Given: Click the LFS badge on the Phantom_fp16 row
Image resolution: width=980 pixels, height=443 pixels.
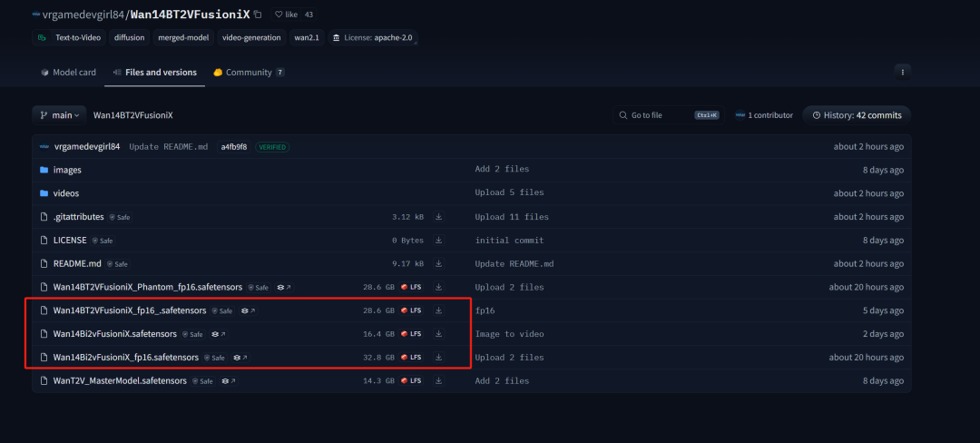Looking at the screenshot, I should pyautogui.click(x=411, y=288).
